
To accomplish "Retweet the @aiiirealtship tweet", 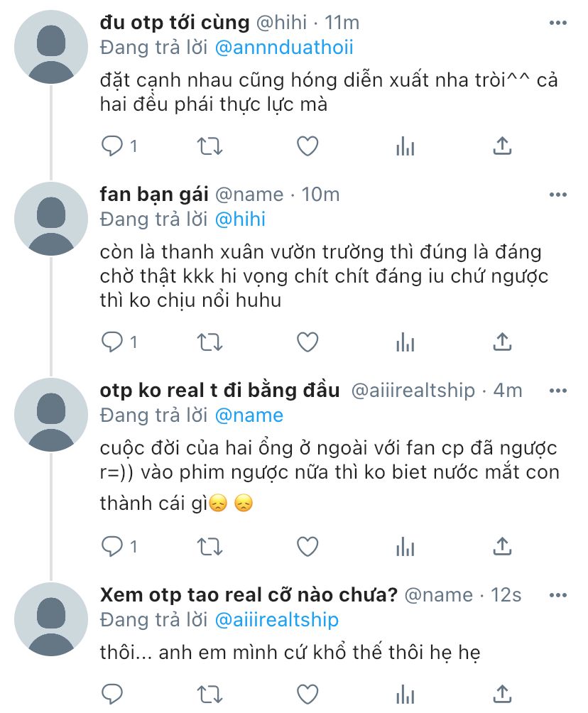I will click(209, 547).
